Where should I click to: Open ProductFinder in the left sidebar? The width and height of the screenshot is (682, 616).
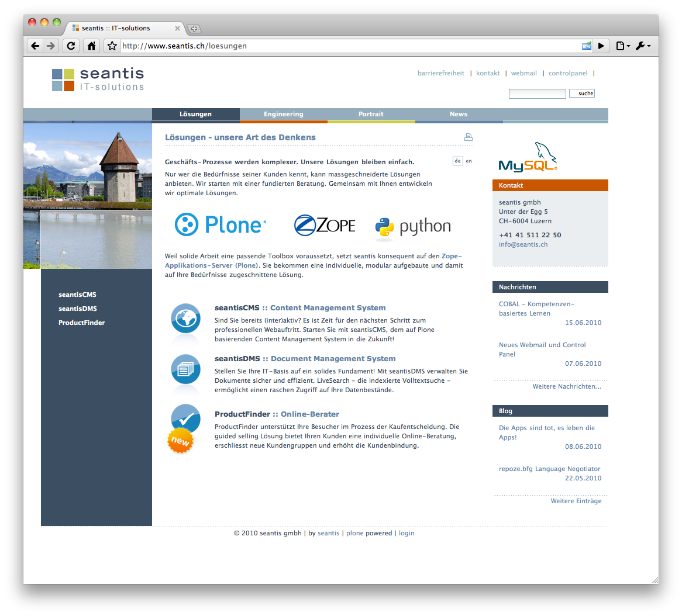pos(82,323)
